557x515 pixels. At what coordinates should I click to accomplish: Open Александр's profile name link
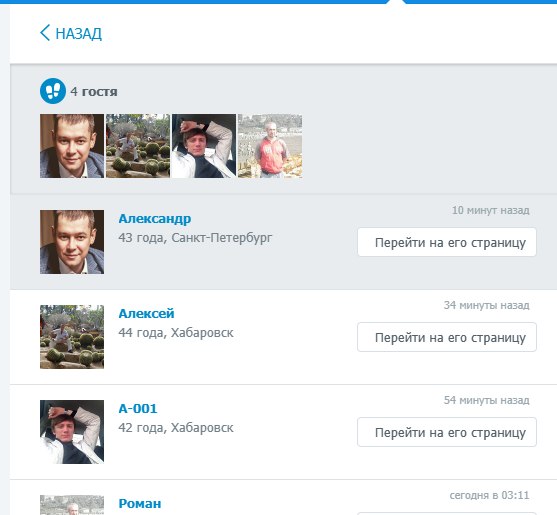155,219
